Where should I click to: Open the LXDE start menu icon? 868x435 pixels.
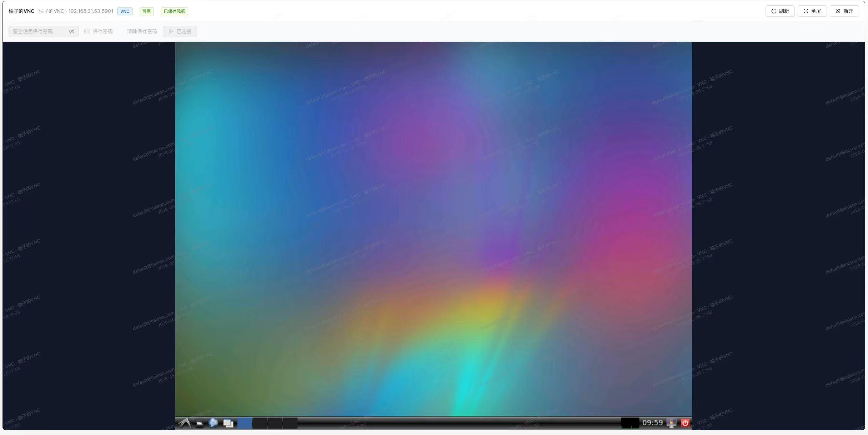tap(185, 423)
